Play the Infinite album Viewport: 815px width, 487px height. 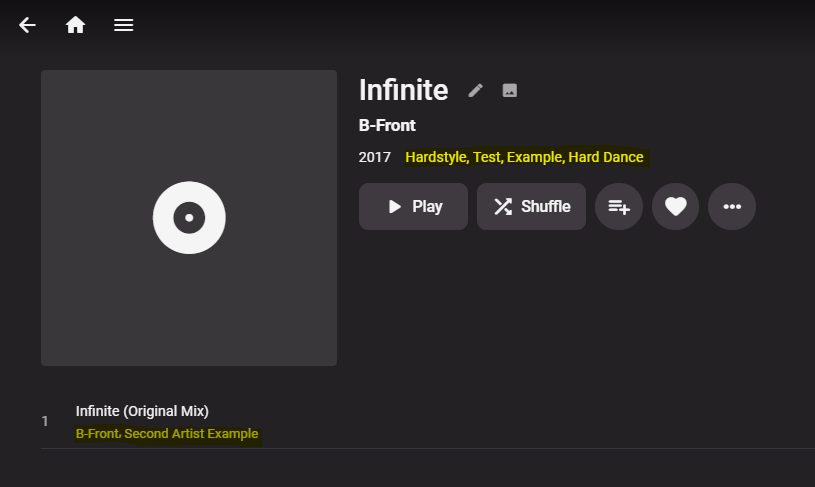click(413, 207)
